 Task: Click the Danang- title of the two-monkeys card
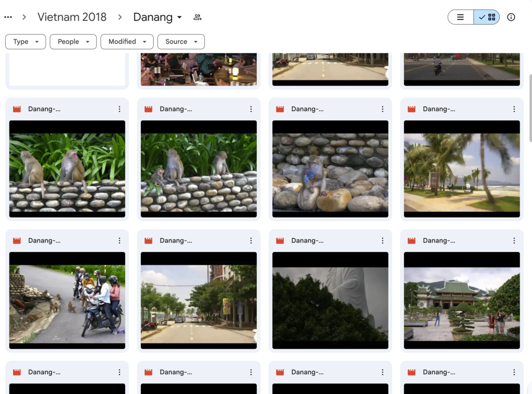[x=44, y=109]
